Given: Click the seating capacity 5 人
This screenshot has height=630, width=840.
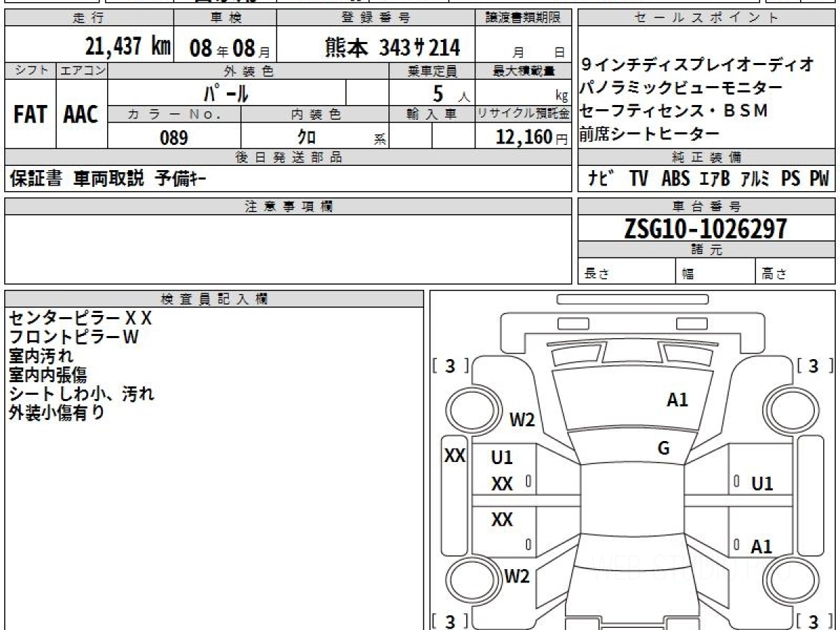Looking at the screenshot, I should [451, 93].
